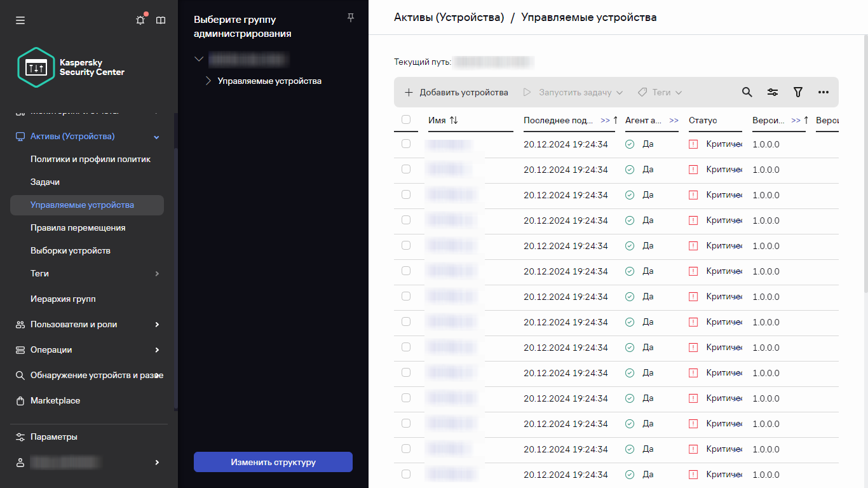Click the ellipsis more-options icon
The height and width of the screenshot is (488, 868).
(824, 92)
